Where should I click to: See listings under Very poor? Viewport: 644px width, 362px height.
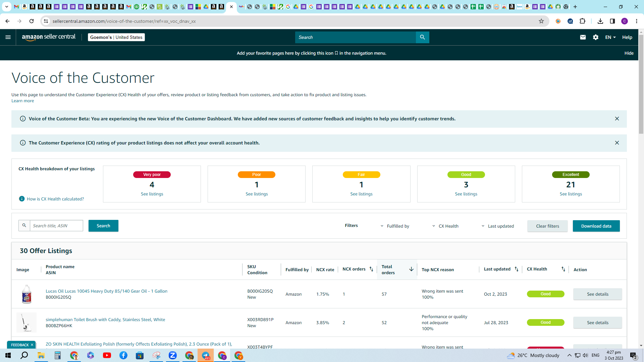(x=152, y=194)
